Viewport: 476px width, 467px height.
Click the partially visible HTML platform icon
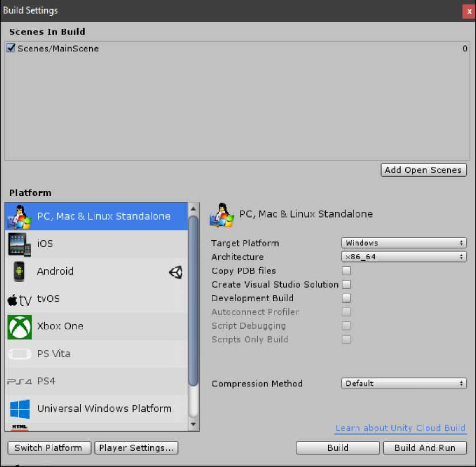tap(20, 427)
